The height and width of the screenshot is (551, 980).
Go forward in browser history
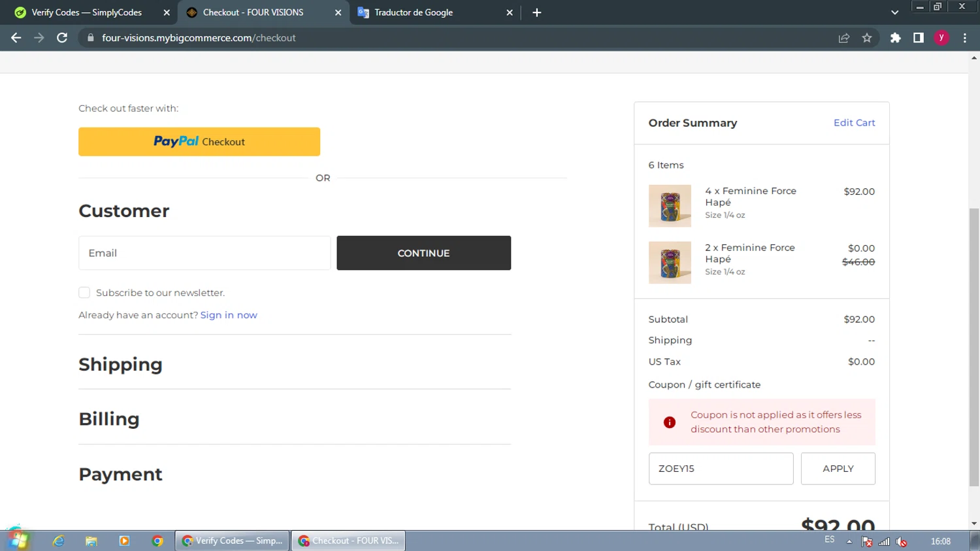click(39, 38)
